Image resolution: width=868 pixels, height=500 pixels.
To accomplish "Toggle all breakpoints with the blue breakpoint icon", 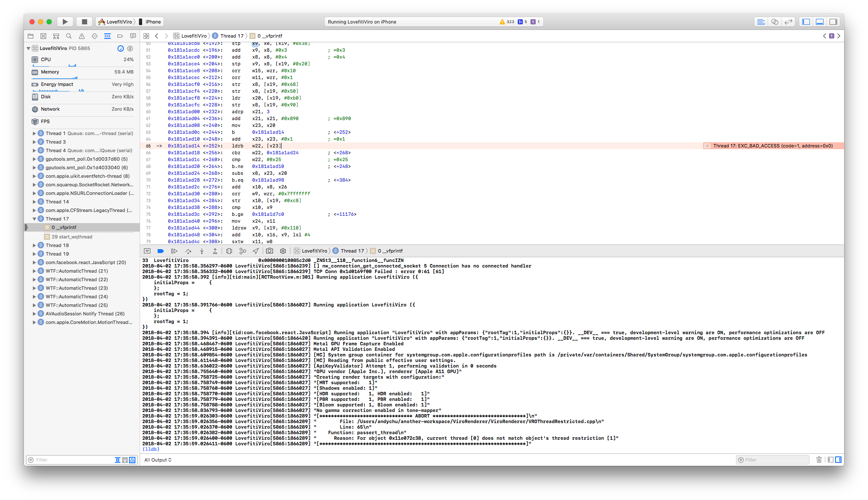I will [x=161, y=251].
